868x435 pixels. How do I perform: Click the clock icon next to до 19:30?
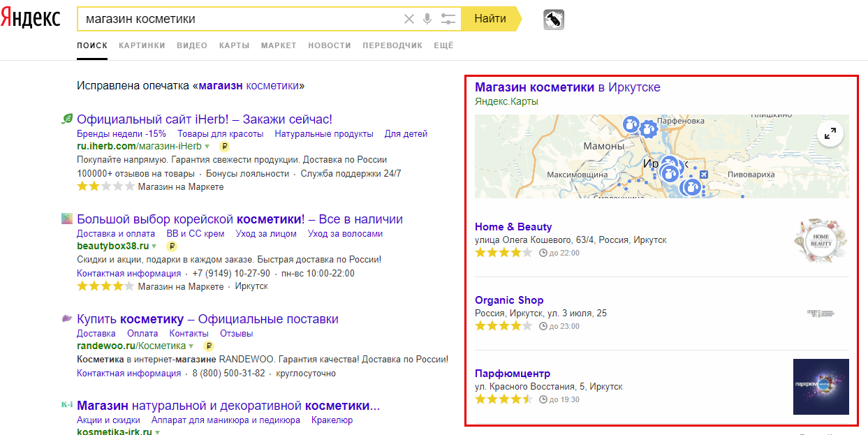[543, 399]
